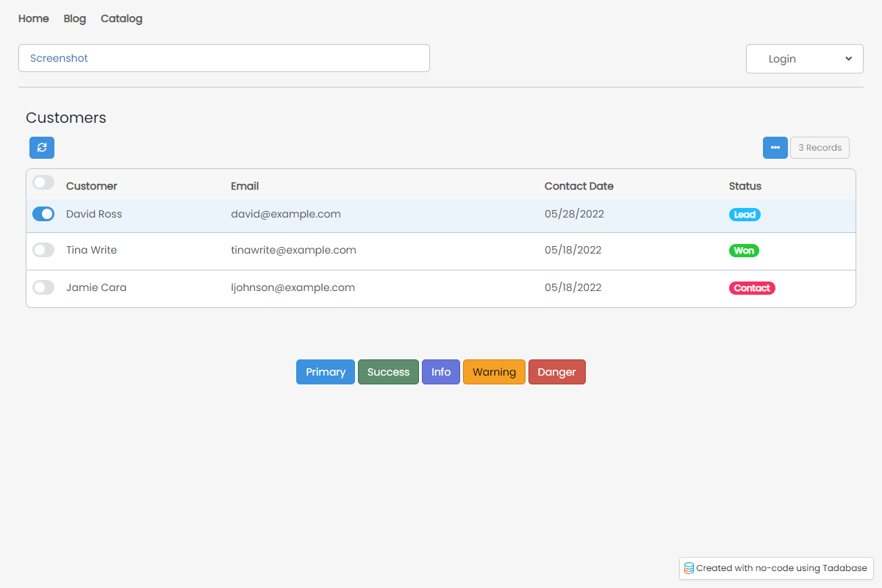Expand the Login dropdown
This screenshot has height=588, width=882.
[x=804, y=59]
